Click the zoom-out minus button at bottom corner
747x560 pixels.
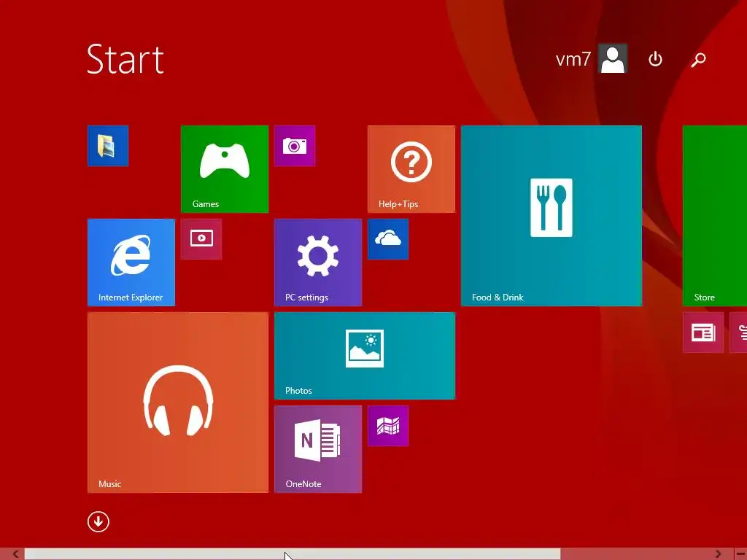coord(740,554)
